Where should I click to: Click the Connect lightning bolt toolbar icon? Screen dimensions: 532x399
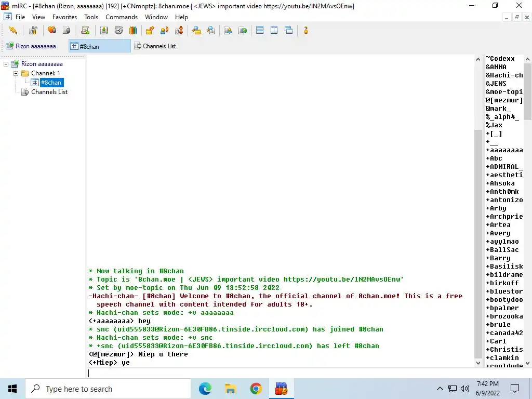tap(13, 31)
